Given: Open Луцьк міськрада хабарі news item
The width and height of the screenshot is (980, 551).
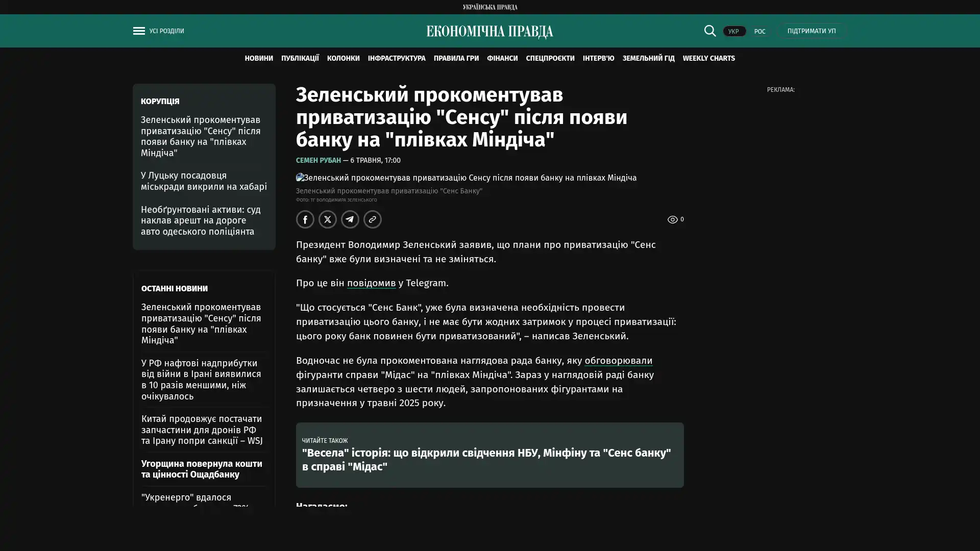Looking at the screenshot, I should pyautogui.click(x=204, y=181).
